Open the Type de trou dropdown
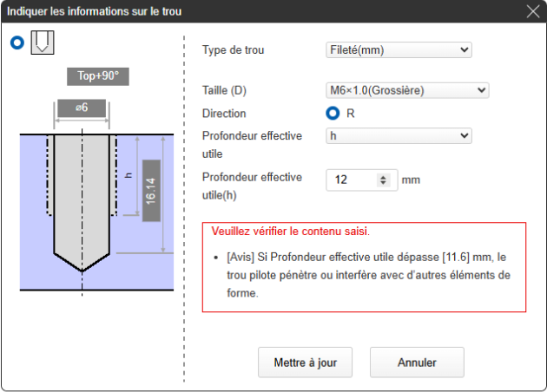 [399, 49]
